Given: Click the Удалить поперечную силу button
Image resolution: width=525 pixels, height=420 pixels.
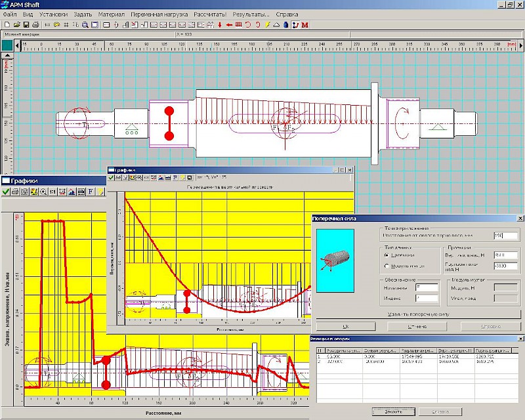Looking at the screenshot, I should 419,314.
